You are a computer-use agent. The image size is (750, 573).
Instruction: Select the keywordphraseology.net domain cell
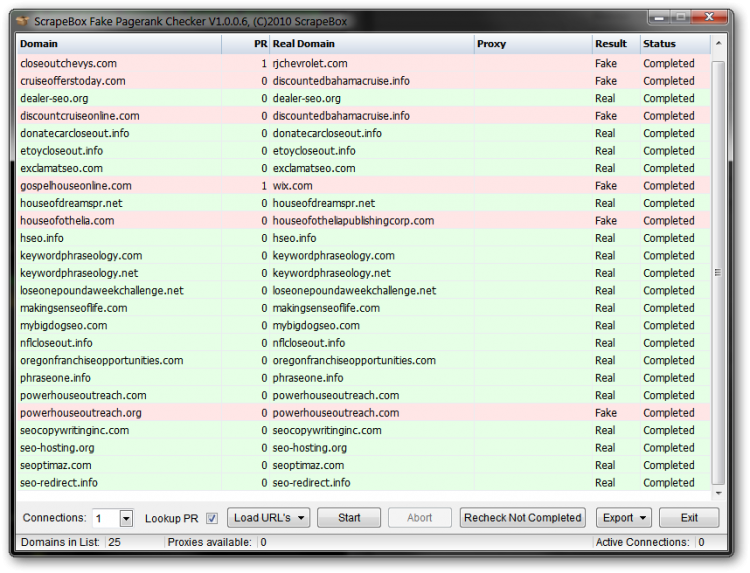[x=119, y=273]
